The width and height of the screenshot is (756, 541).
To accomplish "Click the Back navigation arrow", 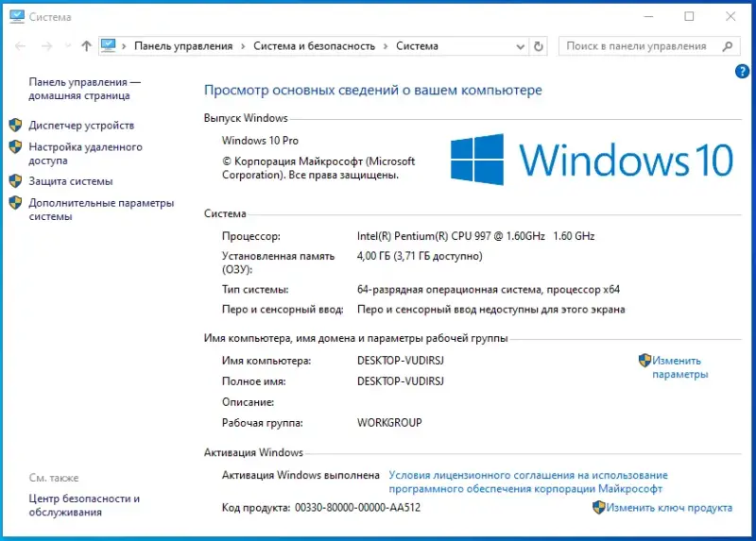I will 20,46.
